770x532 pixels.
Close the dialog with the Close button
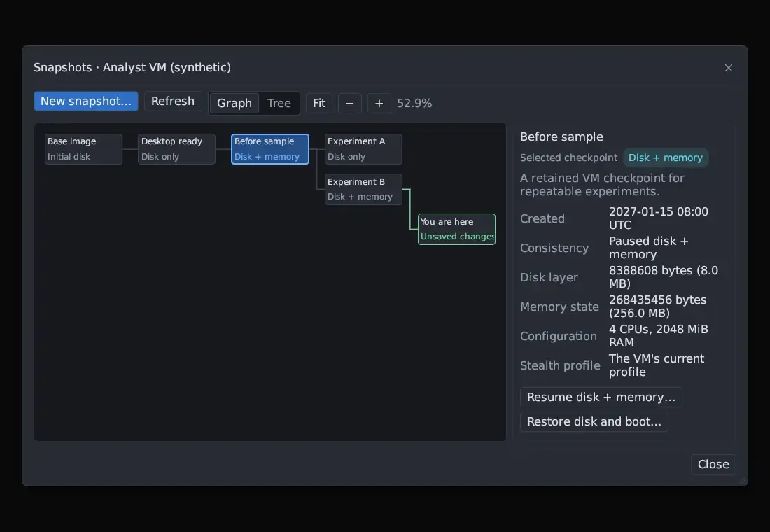[x=713, y=464]
